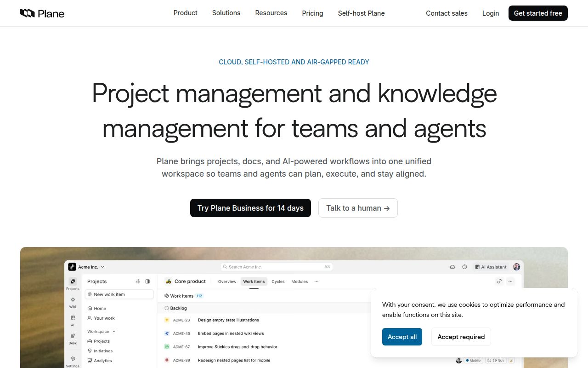Viewport: 588px width, 368px height.
Task: Open the user avatar in the app top bar
Action: point(516,267)
